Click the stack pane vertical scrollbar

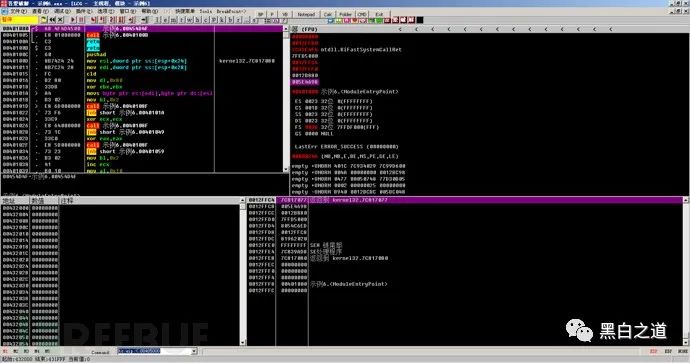686,271
